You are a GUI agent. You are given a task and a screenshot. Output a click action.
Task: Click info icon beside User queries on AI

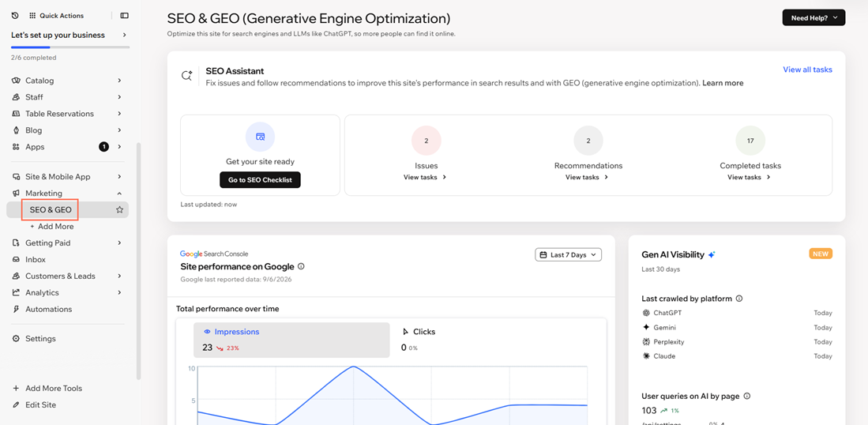click(x=747, y=397)
